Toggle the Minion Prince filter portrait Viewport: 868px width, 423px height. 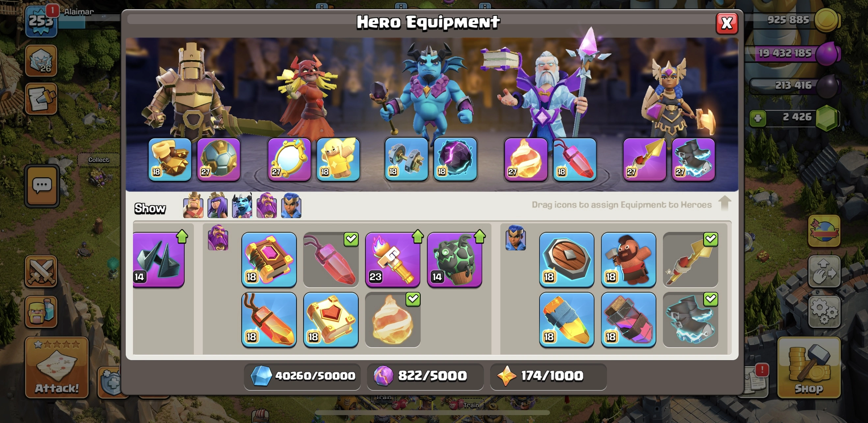click(242, 205)
